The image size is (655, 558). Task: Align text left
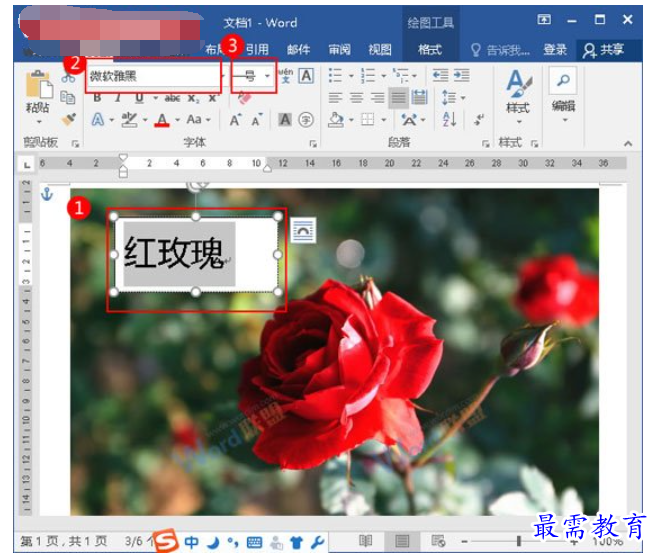pyautogui.click(x=335, y=98)
